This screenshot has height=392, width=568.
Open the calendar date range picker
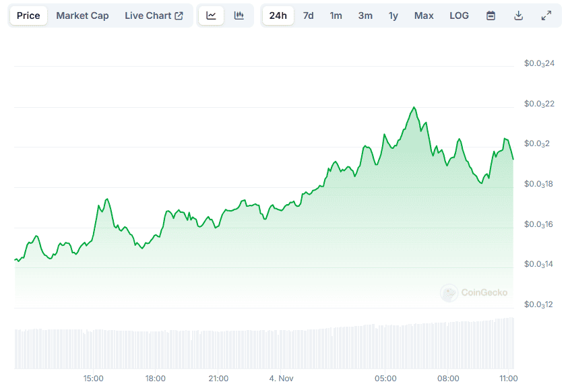point(491,15)
